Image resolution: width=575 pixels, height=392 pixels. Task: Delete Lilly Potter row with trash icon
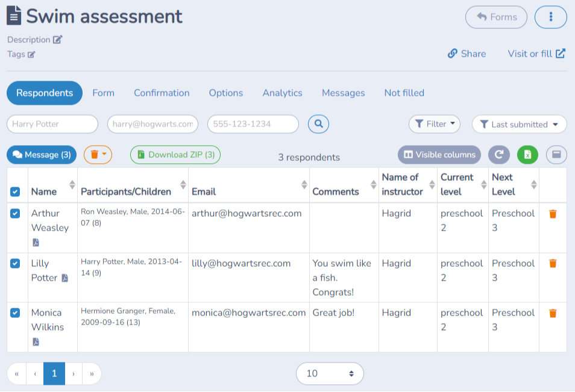[x=553, y=263]
